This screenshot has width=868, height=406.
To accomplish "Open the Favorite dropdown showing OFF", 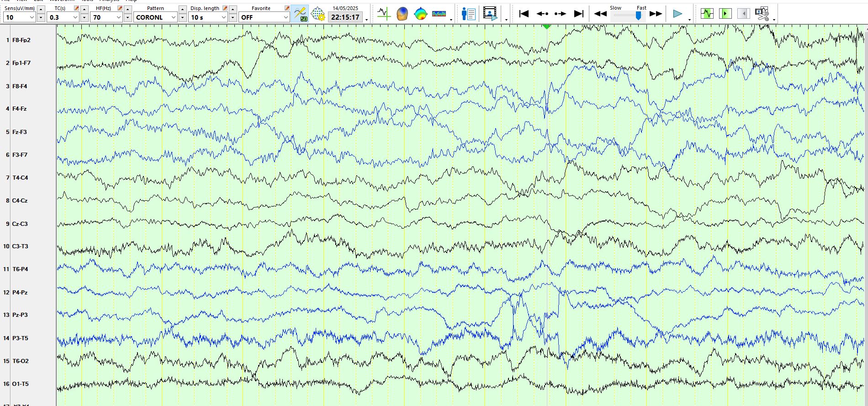I will (x=264, y=17).
